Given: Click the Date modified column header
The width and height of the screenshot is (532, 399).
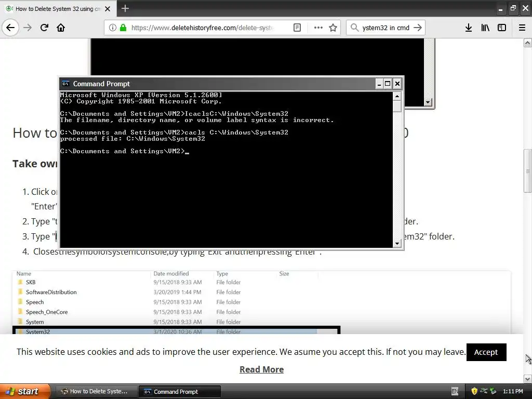Looking at the screenshot, I should click(x=171, y=273).
